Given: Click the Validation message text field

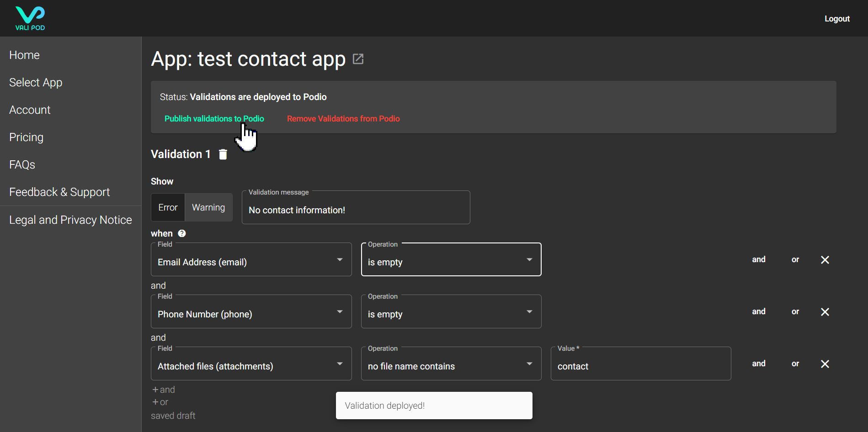Looking at the screenshot, I should tap(356, 210).
